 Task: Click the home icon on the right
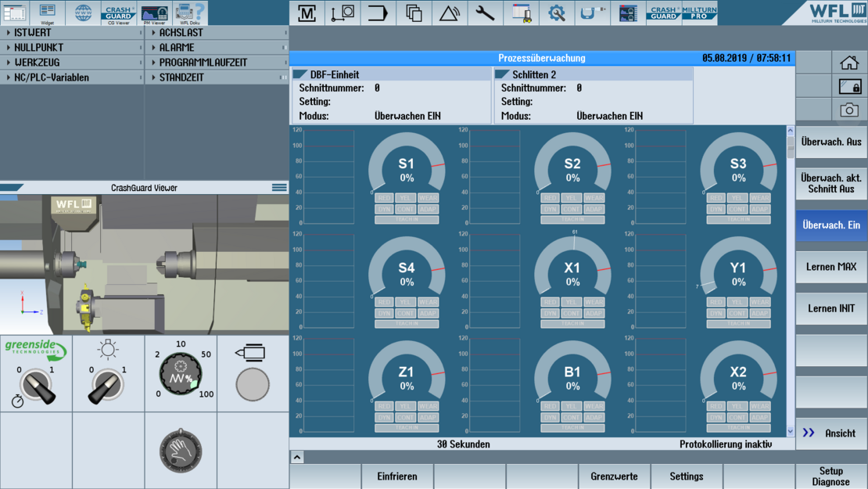click(849, 63)
